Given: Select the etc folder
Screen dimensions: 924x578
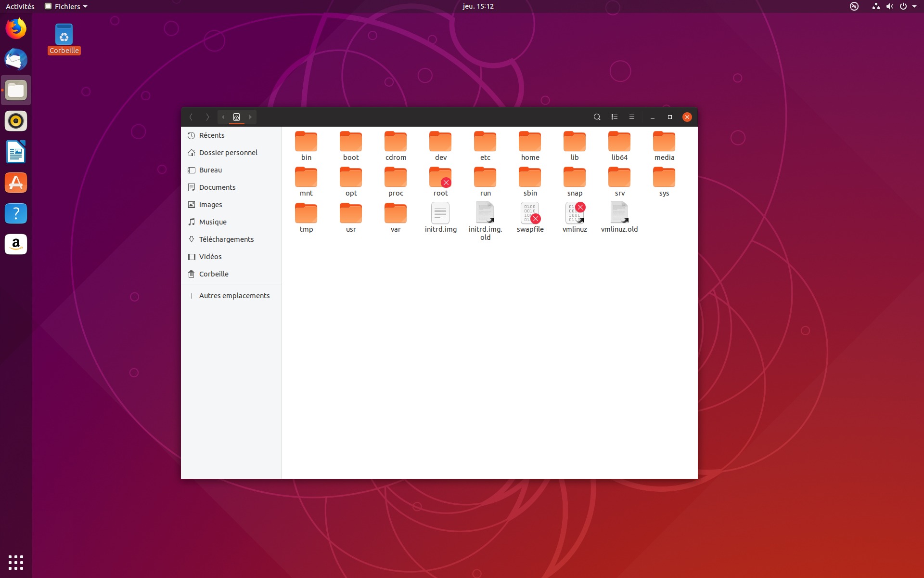Looking at the screenshot, I should (485, 142).
